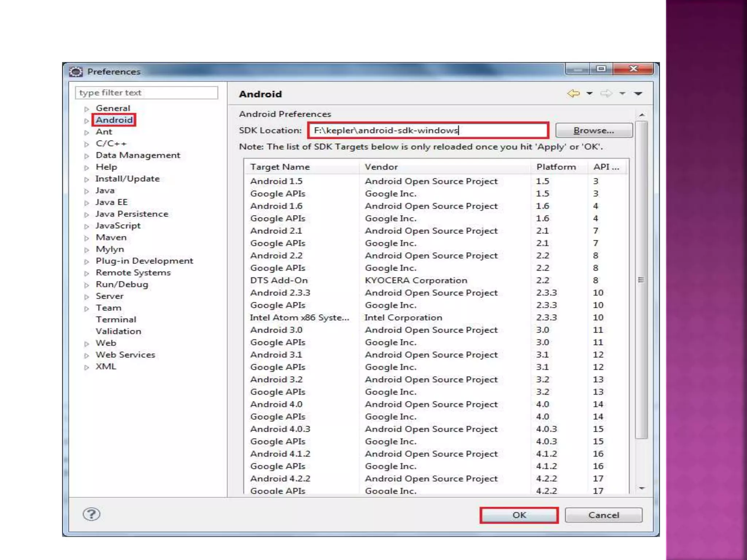Expand the Run/Debug tree node
747x560 pixels.
click(x=86, y=285)
